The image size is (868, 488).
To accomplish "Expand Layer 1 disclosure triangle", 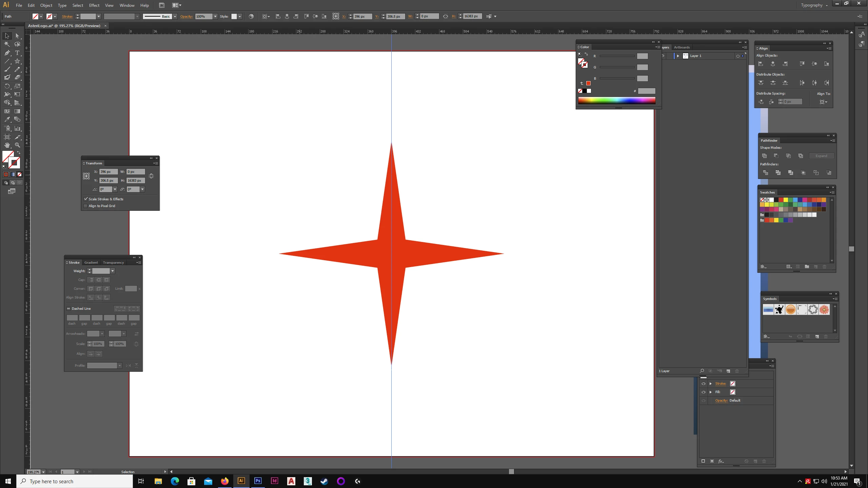I will pyautogui.click(x=678, y=56).
